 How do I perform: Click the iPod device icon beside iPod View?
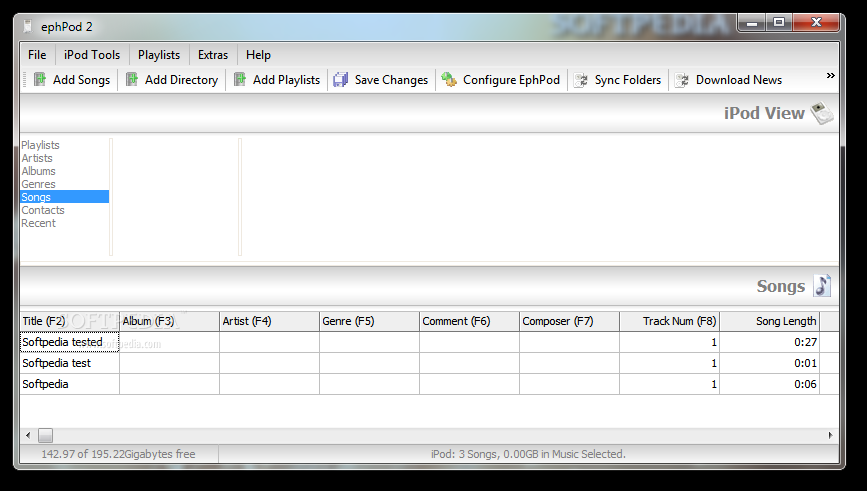coord(821,113)
